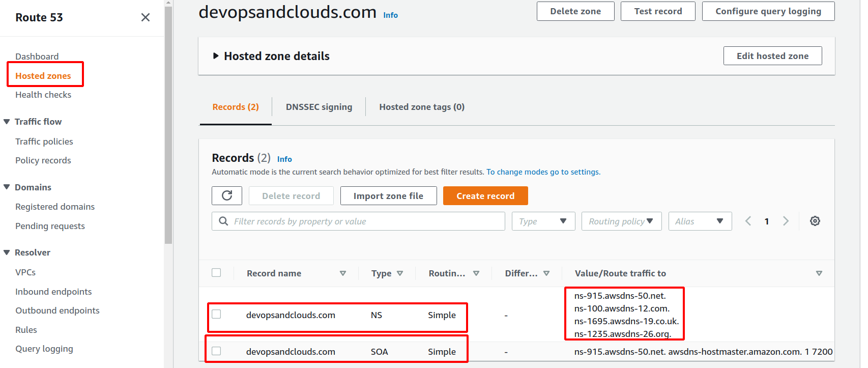Check the NS record row checkbox
Image resolution: width=868 pixels, height=368 pixels.
[x=216, y=314]
